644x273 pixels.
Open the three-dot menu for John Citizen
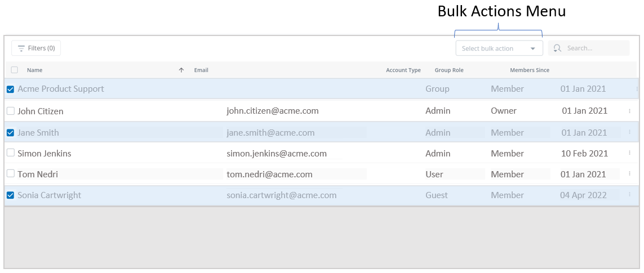point(629,111)
